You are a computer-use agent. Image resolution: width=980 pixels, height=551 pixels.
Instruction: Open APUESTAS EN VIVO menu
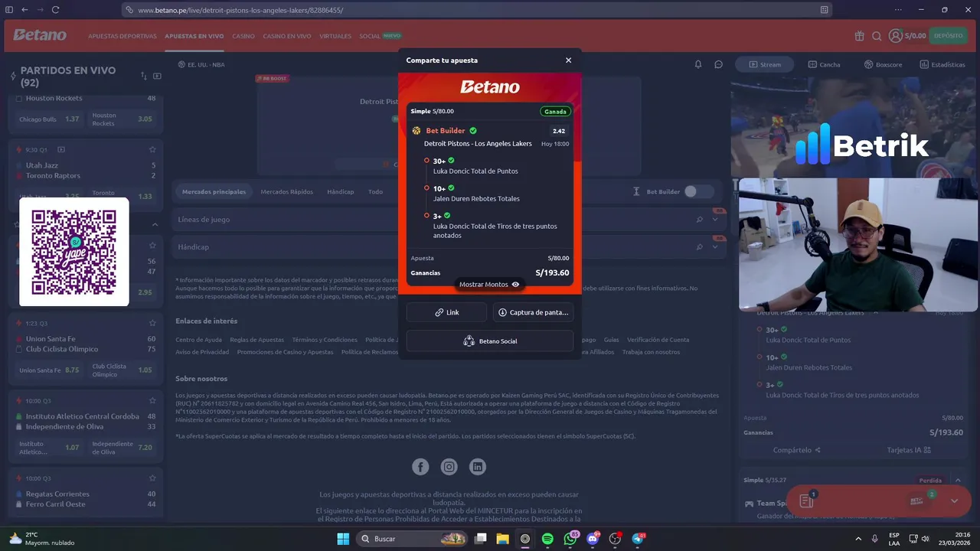click(194, 36)
